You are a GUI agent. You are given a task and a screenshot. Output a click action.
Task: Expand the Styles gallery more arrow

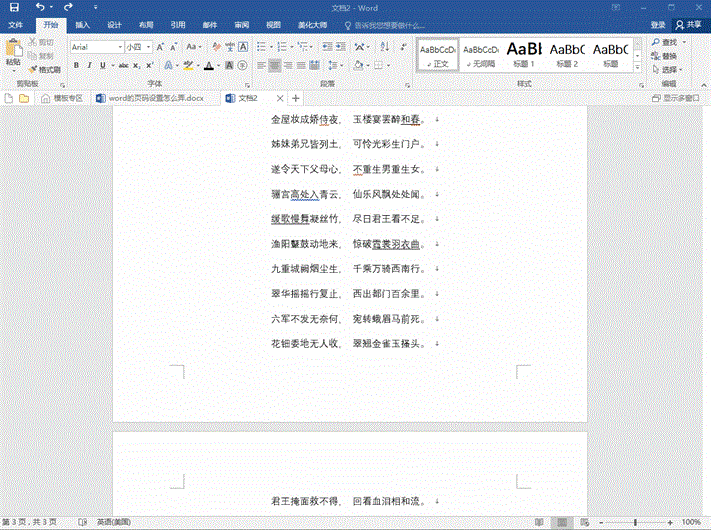[x=637, y=66]
